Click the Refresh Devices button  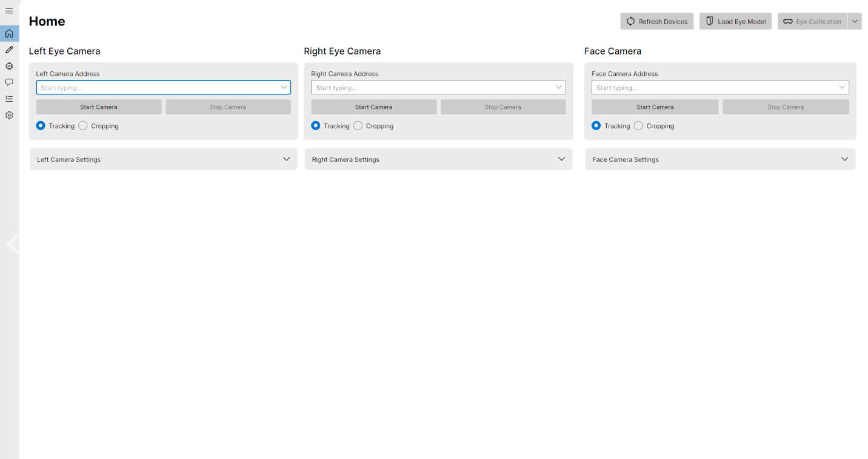point(656,21)
